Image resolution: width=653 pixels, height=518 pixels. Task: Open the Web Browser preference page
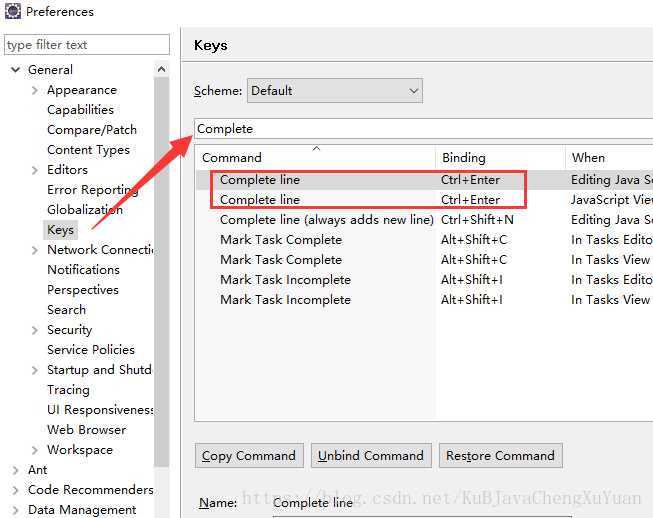[87, 430]
